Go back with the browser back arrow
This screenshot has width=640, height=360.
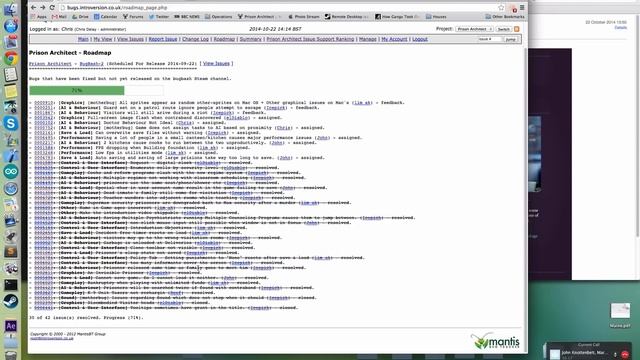[33, 8]
